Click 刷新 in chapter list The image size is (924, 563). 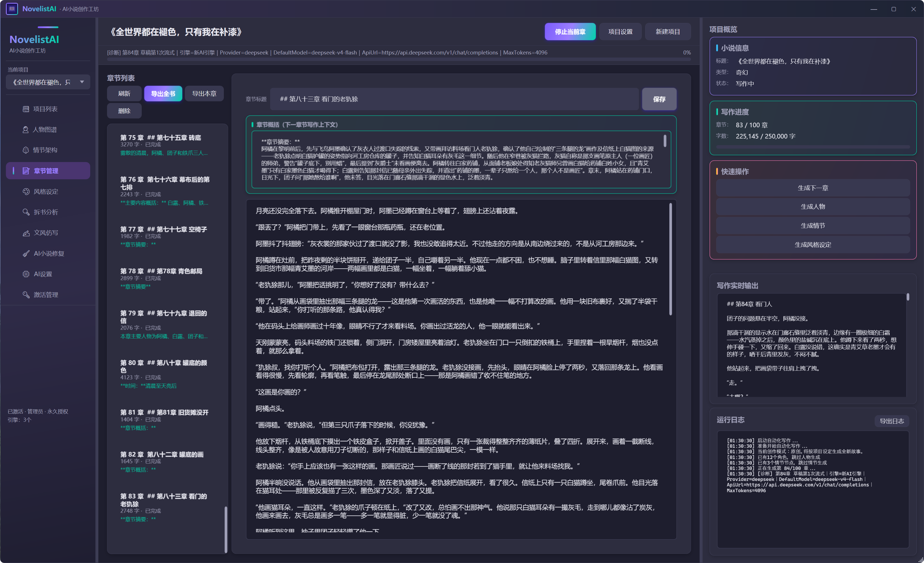click(x=124, y=93)
